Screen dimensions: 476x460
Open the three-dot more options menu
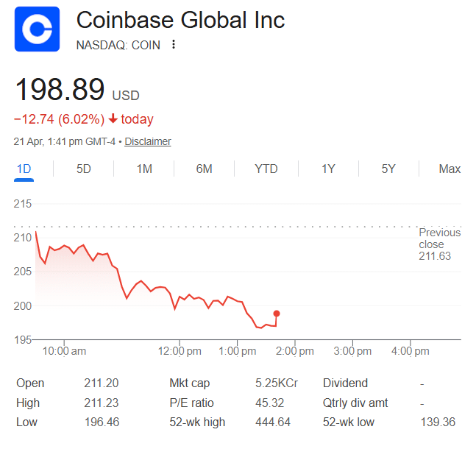174,44
